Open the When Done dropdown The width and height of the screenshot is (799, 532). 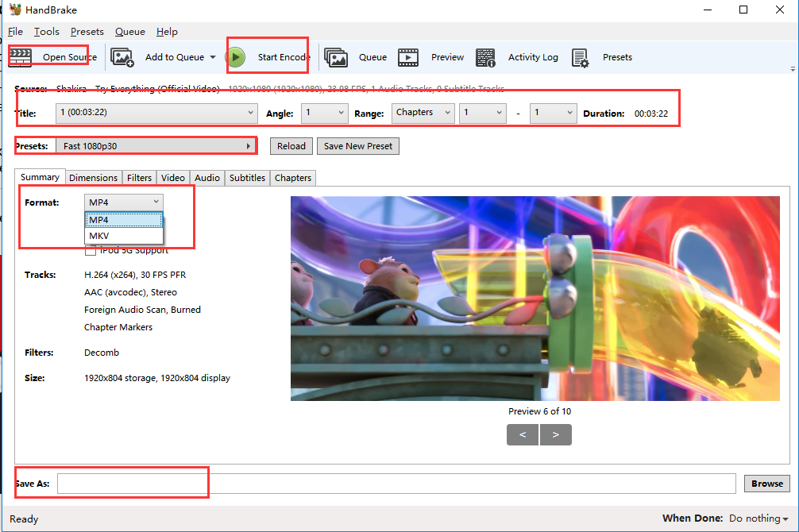757,519
